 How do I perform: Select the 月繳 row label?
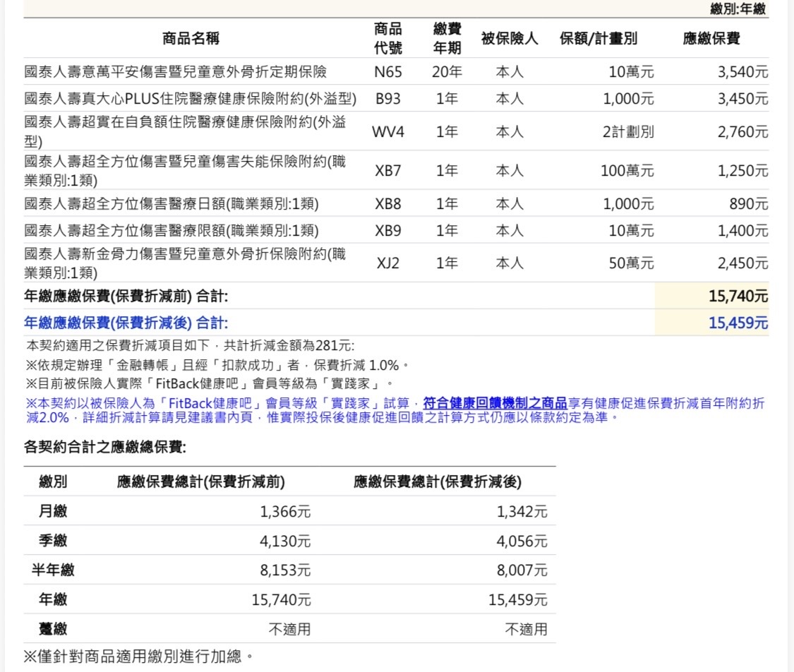click(53, 512)
